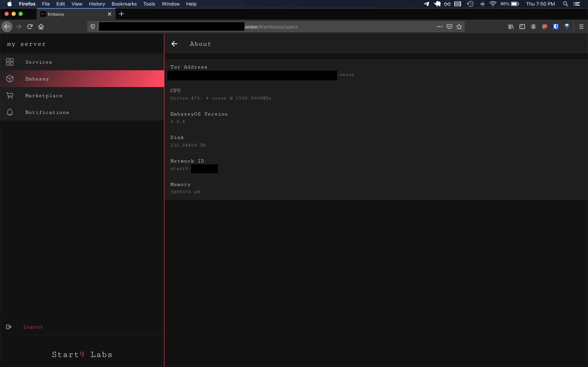Click the Logout door icon
This screenshot has height=367, width=588.
click(9, 327)
